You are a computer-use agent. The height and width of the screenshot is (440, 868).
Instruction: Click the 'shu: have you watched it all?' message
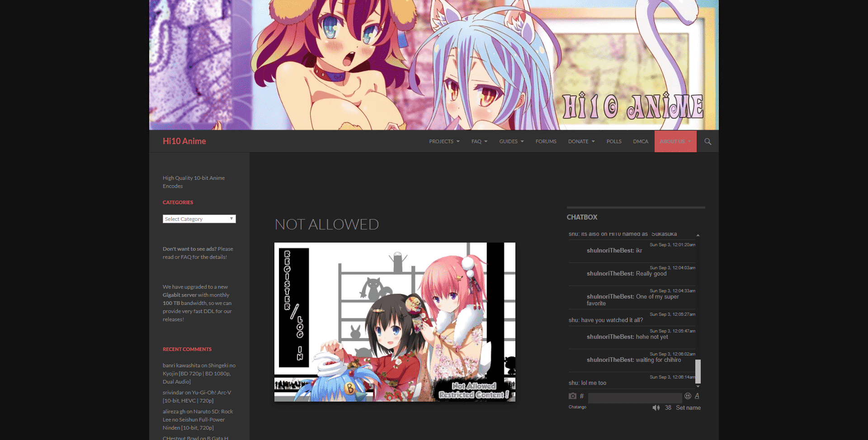point(606,320)
